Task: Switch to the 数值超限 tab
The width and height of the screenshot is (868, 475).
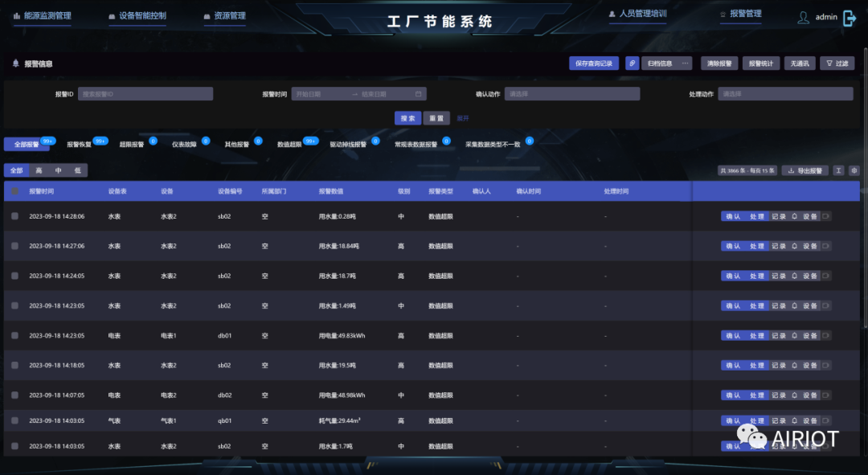Action: pos(289,145)
